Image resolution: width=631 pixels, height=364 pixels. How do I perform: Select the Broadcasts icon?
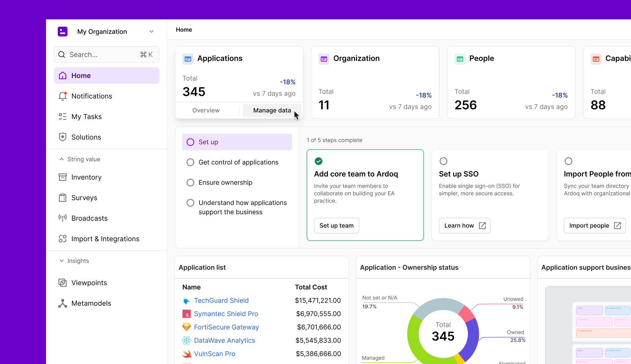click(x=63, y=218)
